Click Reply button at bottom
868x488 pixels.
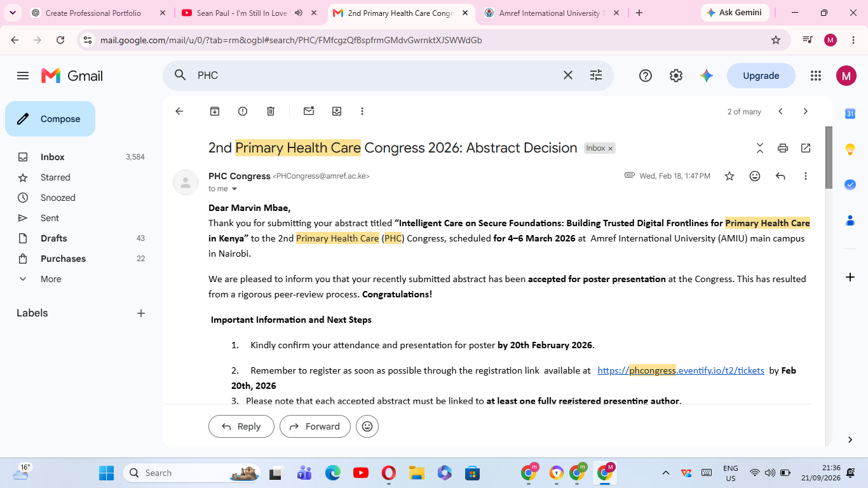[x=241, y=426]
